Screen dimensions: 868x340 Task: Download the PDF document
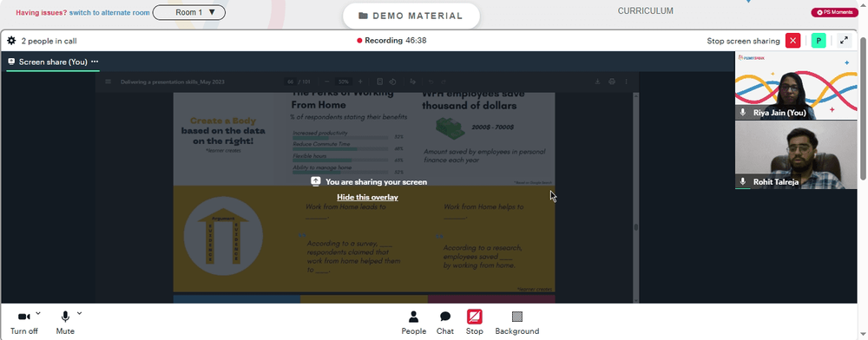(598, 82)
